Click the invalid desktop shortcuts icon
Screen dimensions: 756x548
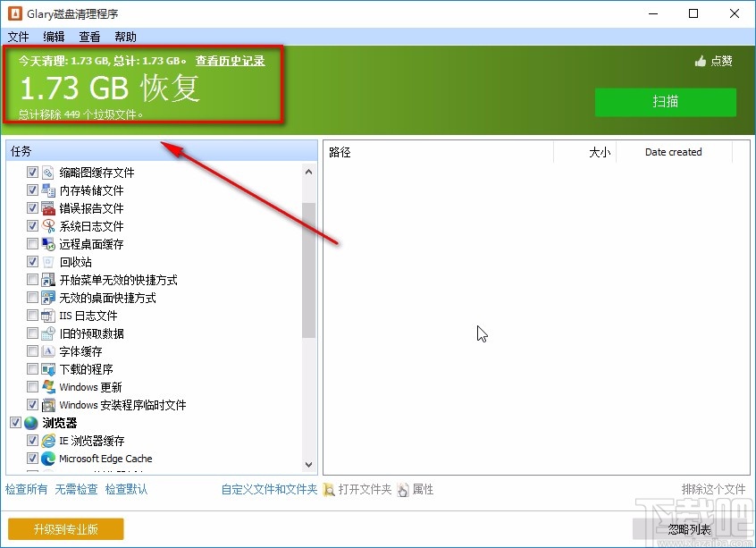pyautogui.click(x=47, y=297)
